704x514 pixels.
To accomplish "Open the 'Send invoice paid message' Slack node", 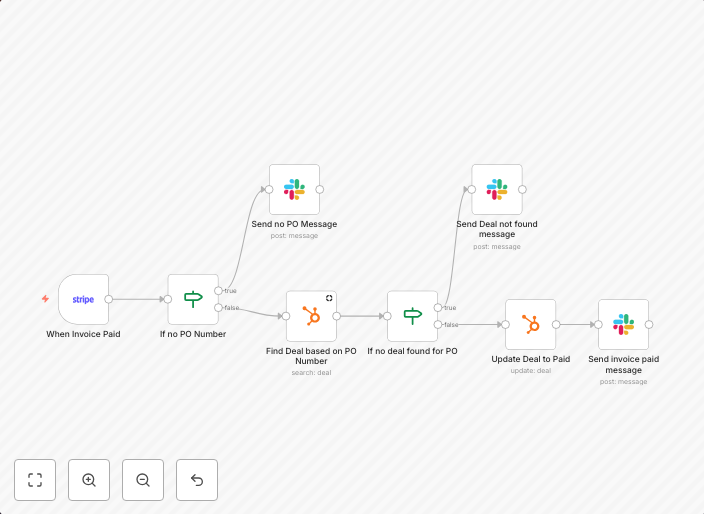I will pos(623,324).
